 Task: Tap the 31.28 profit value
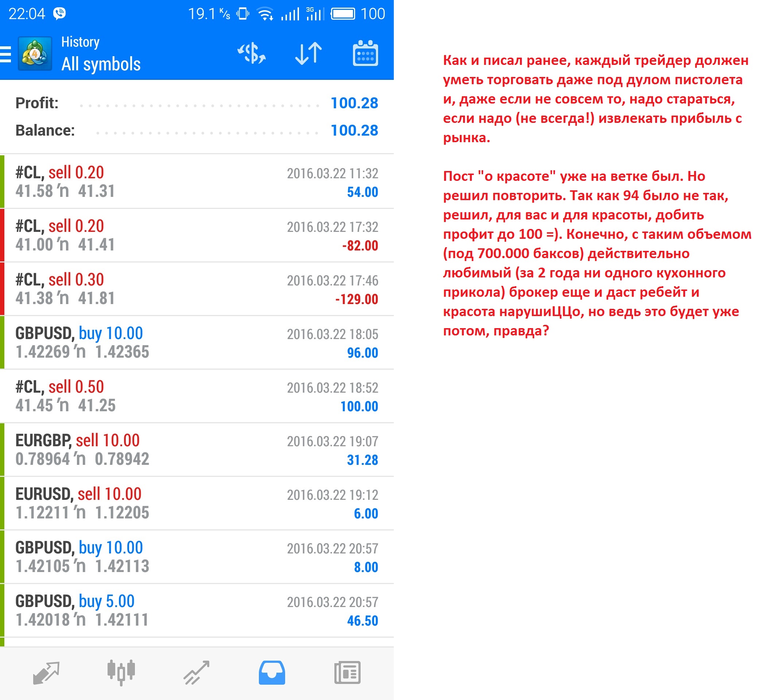(362, 460)
